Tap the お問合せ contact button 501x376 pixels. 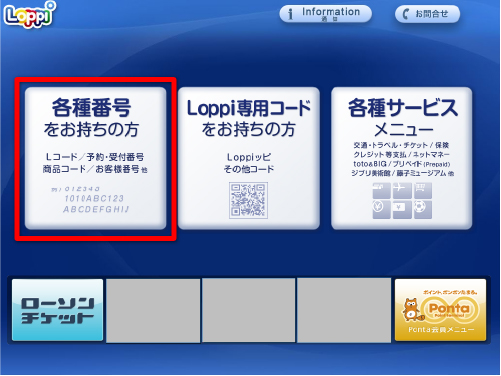pos(427,14)
